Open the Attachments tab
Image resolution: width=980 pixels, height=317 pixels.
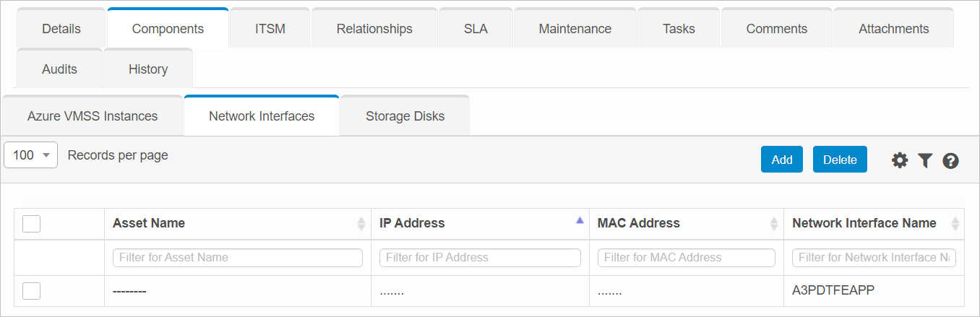pos(893,29)
